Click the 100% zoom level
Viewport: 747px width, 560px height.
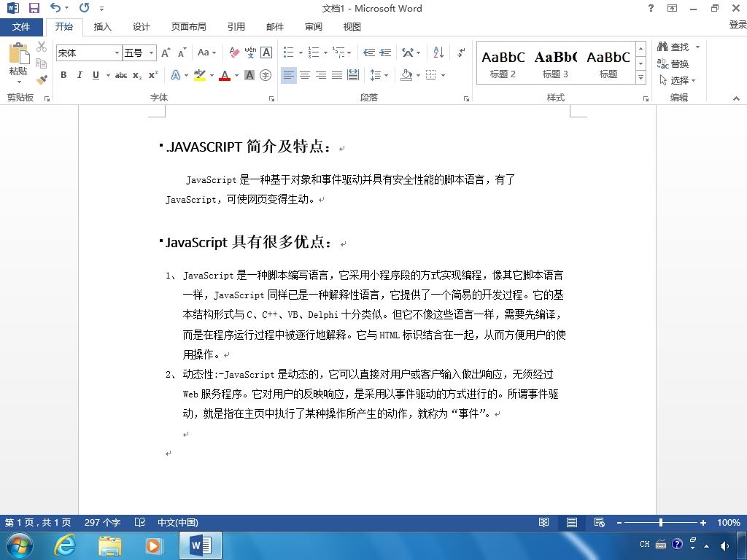[x=729, y=522]
